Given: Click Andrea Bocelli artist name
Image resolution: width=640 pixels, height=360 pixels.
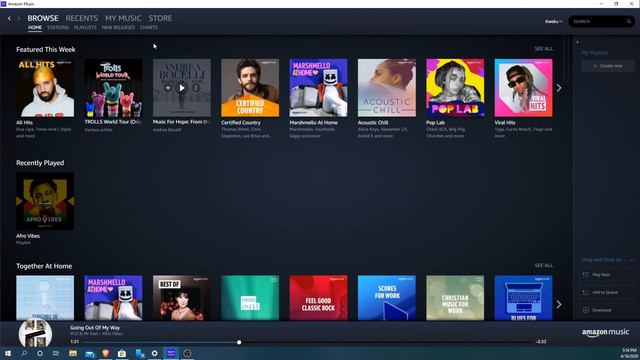Looking at the screenshot, I should pyautogui.click(x=167, y=130).
